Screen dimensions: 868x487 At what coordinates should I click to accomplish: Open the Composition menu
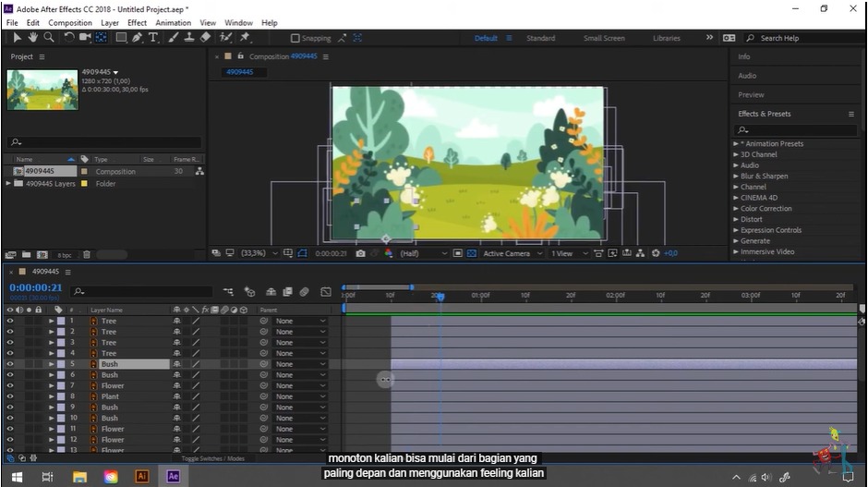click(x=70, y=22)
